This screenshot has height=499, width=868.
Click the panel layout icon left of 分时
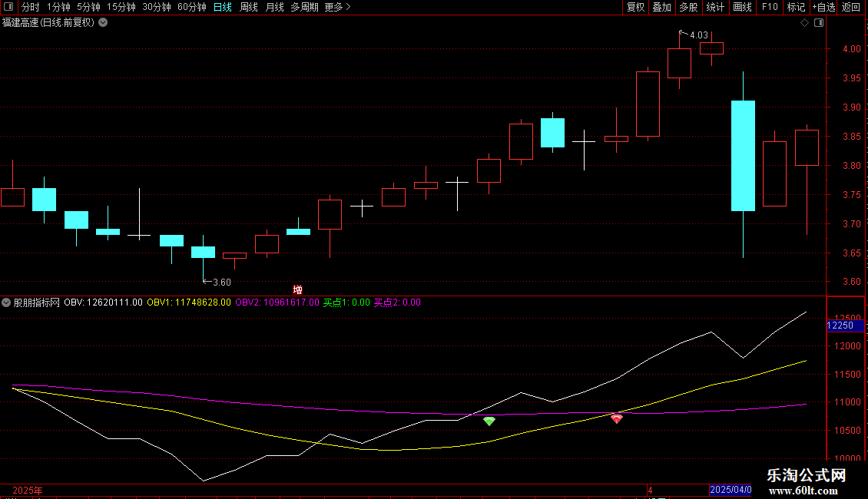point(8,7)
